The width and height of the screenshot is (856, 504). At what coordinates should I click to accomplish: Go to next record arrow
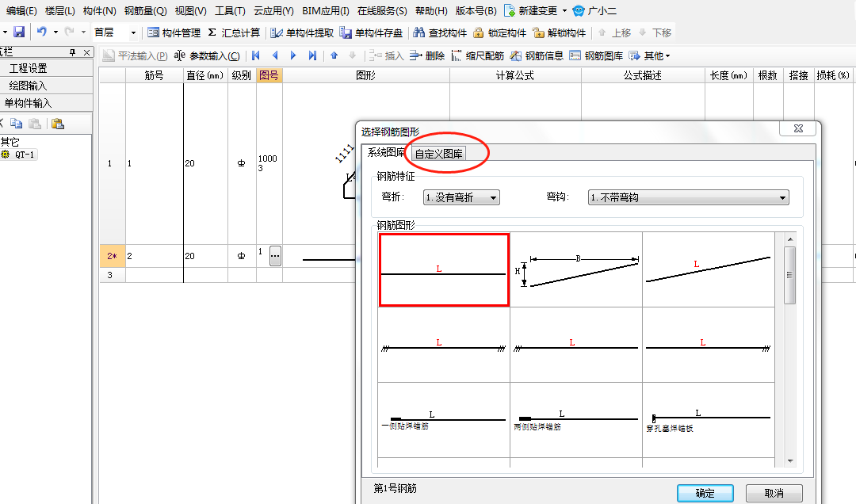(293, 55)
